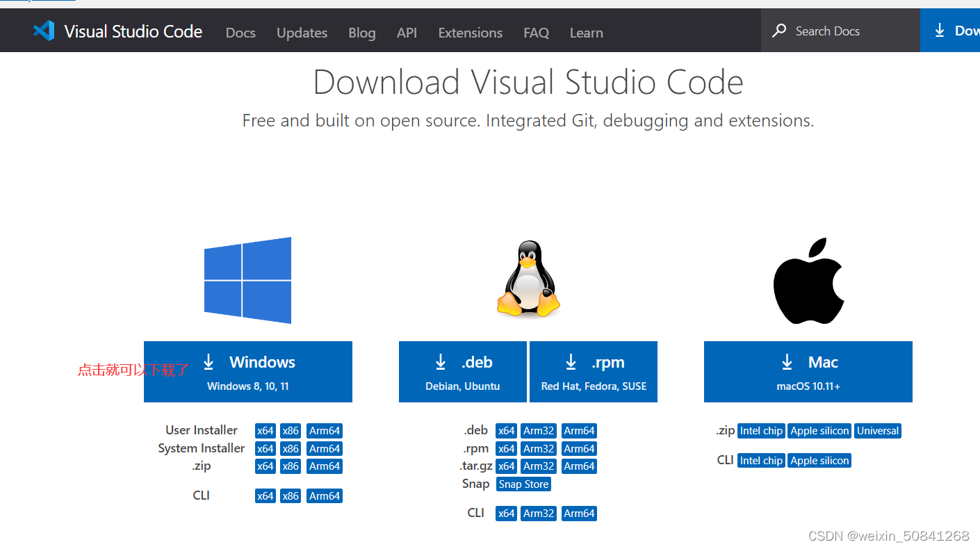Click the large Windows logo image
Screen dimensions: 980x549
[247, 280]
